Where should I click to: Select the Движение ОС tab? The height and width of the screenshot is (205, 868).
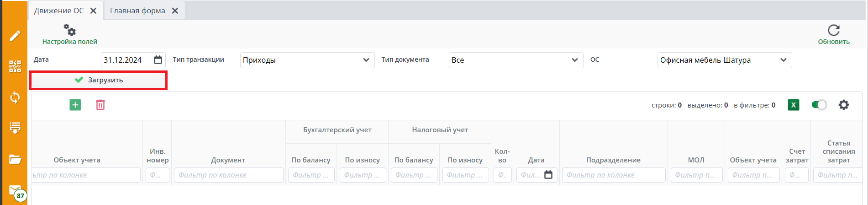pos(59,11)
